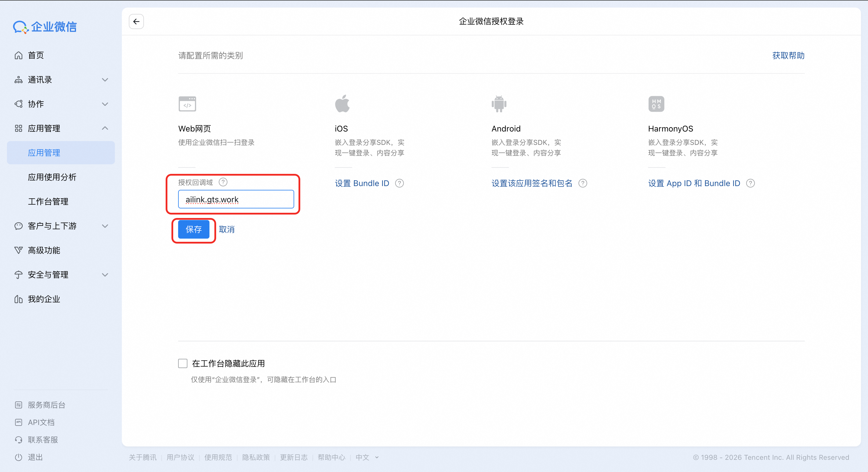Screen dimensions: 868x472
Task: Click the 企业微信 logo
Action: click(45, 27)
